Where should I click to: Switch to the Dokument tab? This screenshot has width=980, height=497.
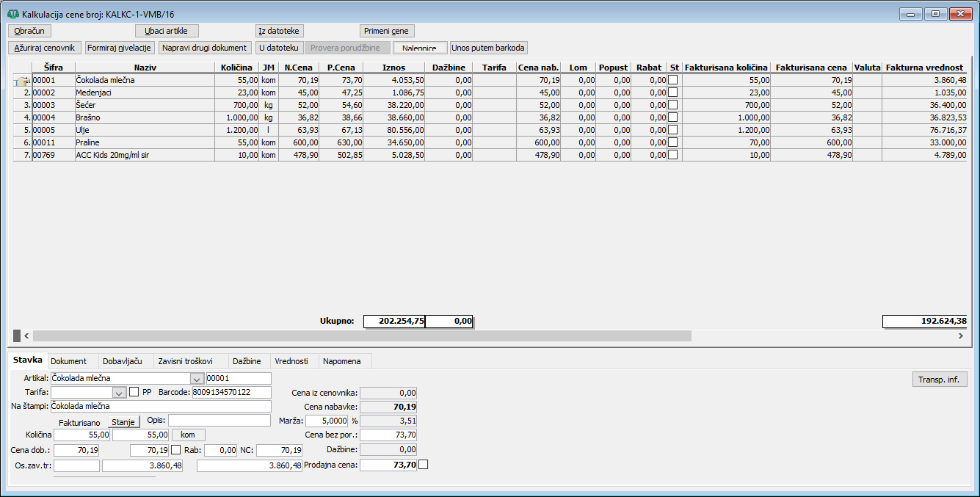point(68,361)
